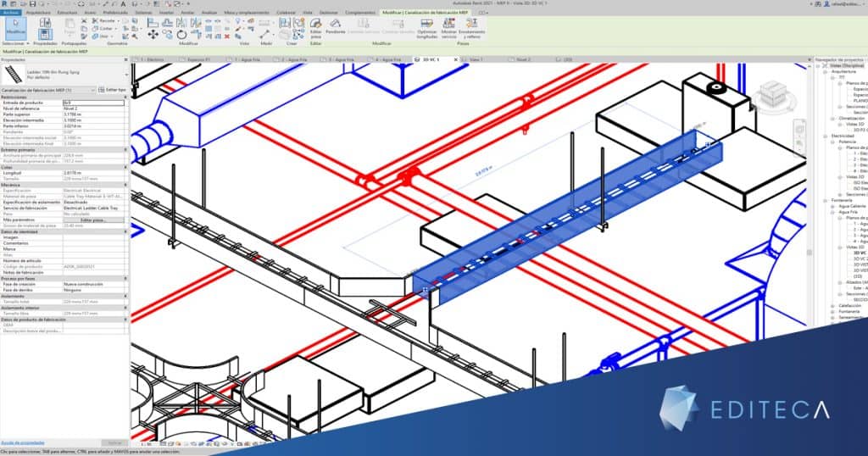Open the Ayuda de propiedades link
Image resolution: width=868 pixels, height=456 pixels.
(x=22, y=442)
